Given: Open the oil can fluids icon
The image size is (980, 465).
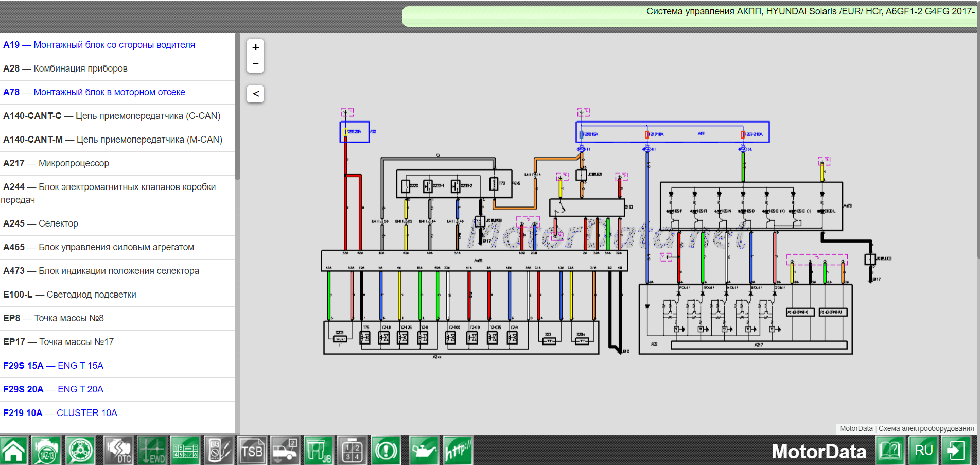Looking at the screenshot, I should point(425,451).
